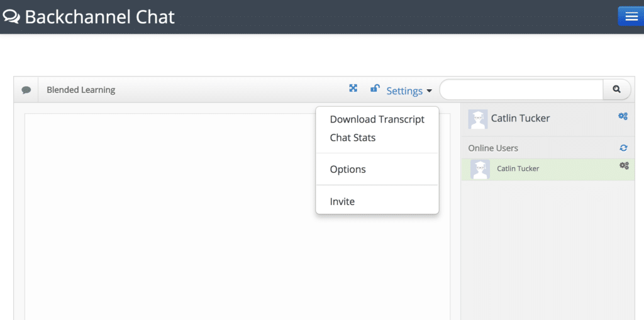The image size is (644, 320).
Task: Open Options from the Settings menu
Action: click(x=348, y=169)
